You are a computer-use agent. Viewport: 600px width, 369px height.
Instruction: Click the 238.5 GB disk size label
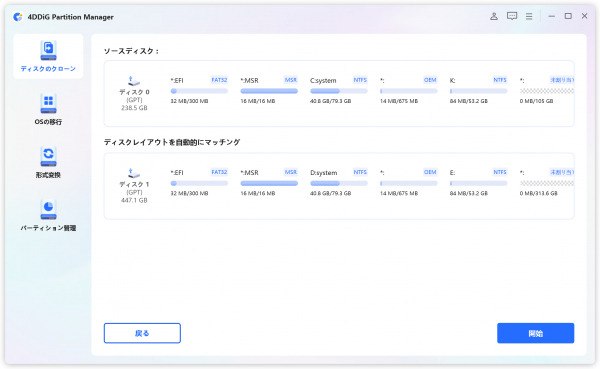coord(134,108)
